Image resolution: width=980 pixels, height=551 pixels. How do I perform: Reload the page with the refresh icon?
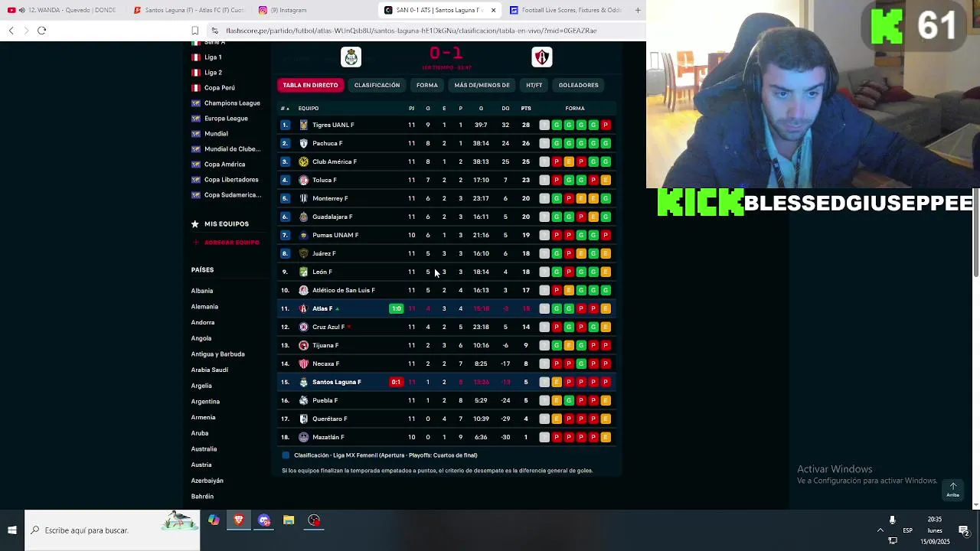pos(41,31)
